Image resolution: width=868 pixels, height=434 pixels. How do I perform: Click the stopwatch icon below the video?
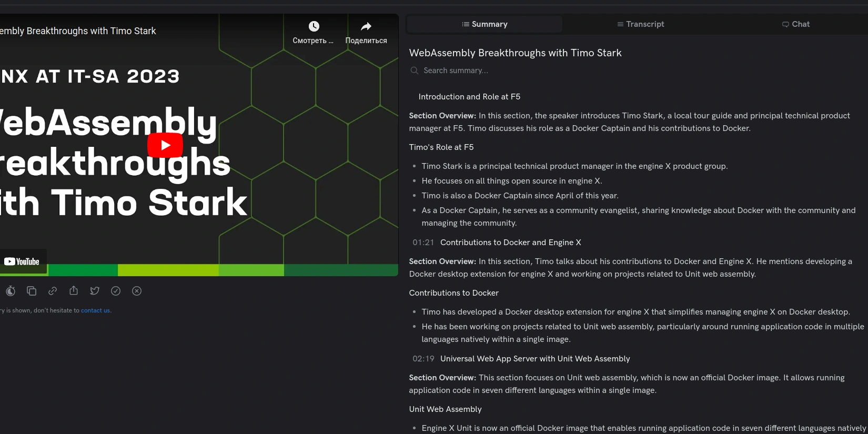coord(11,291)
